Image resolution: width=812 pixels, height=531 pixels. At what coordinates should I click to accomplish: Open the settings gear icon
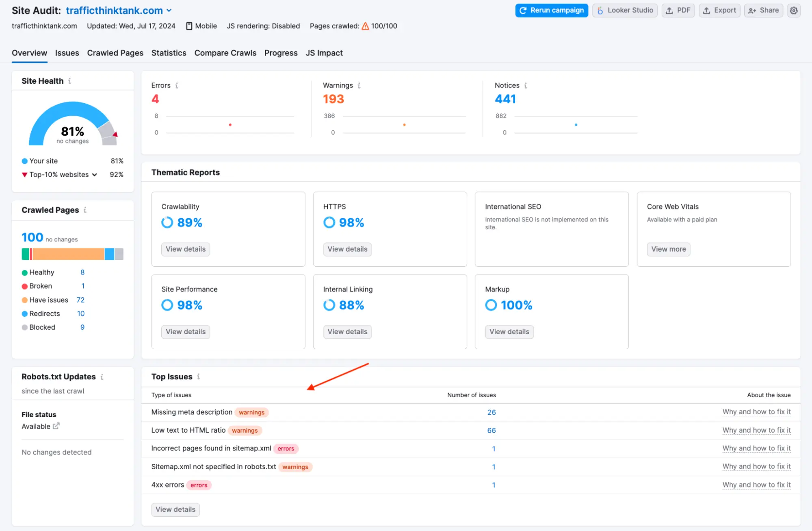[x=794, y=10]
